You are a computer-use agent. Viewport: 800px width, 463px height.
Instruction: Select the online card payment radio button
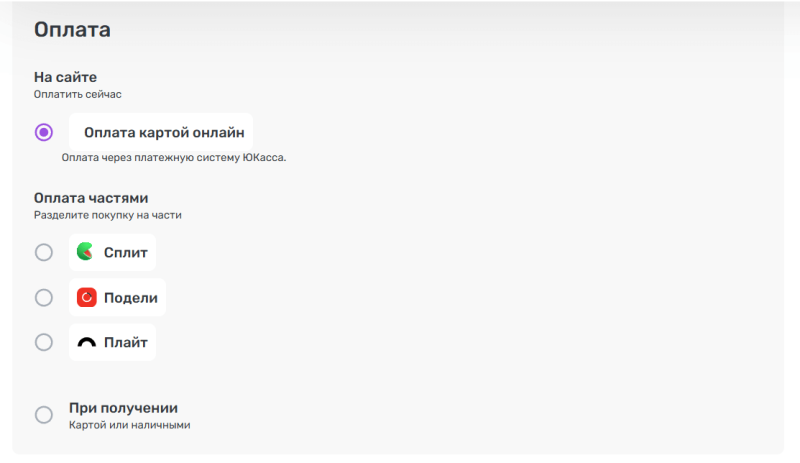tap(44, 132)
